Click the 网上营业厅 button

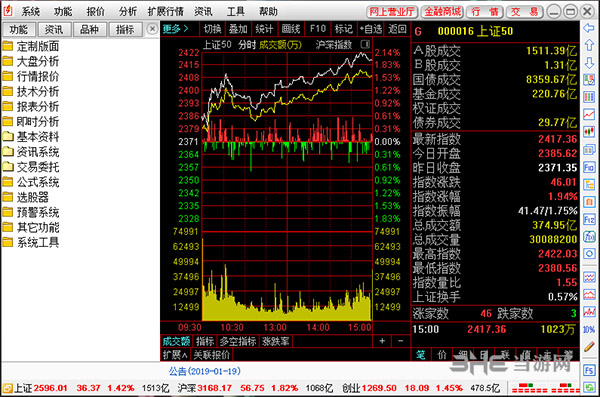392,12
